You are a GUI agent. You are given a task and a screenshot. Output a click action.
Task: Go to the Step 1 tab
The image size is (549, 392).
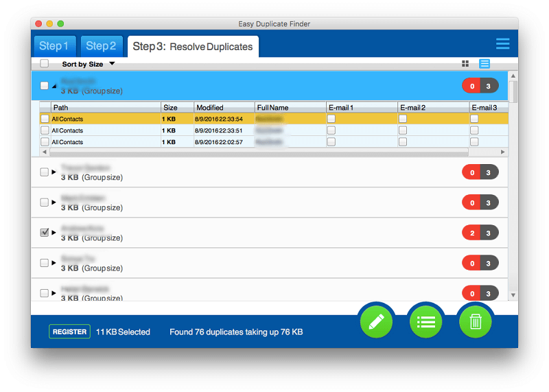point(54,46)
